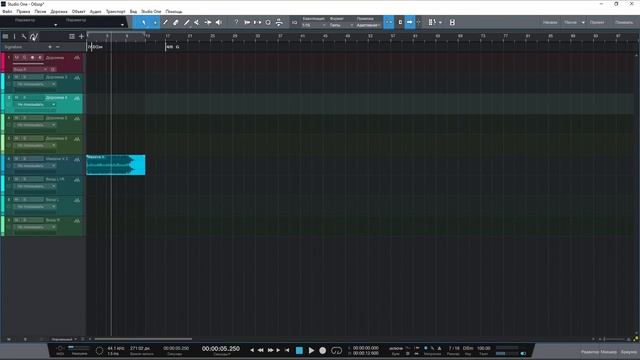Click the Проект button

597,22
